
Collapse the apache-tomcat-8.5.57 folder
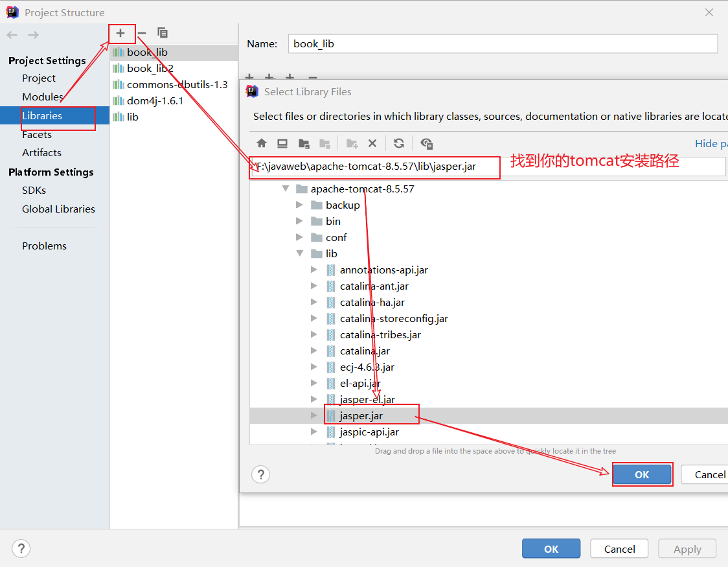286,189
